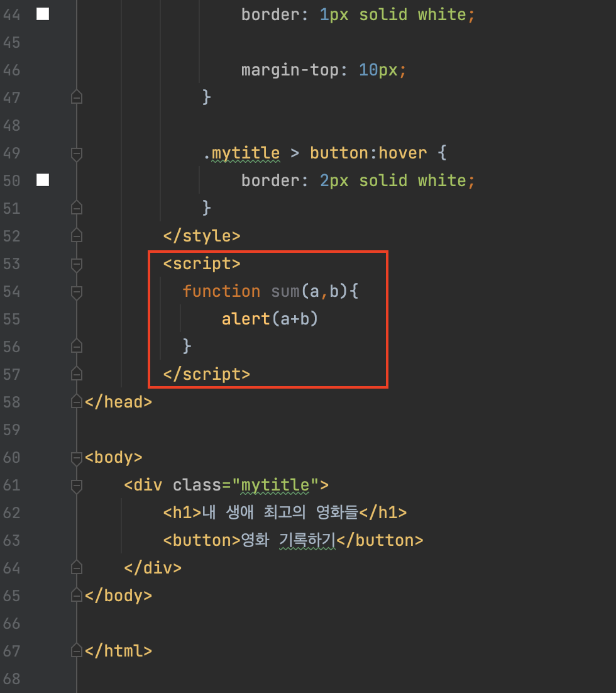Collapse fold marker at closing div tag
Image resolution: width=616 pixels, height=693 pixels.
point(77,568)
